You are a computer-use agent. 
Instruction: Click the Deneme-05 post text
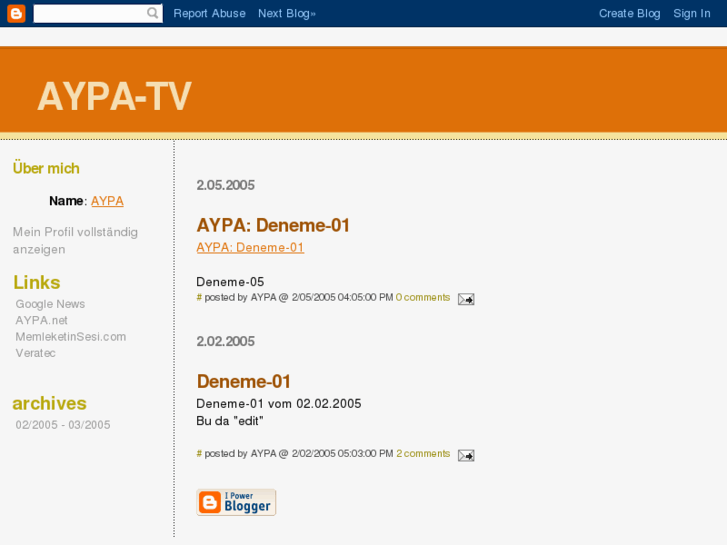(x=230, y=282)
